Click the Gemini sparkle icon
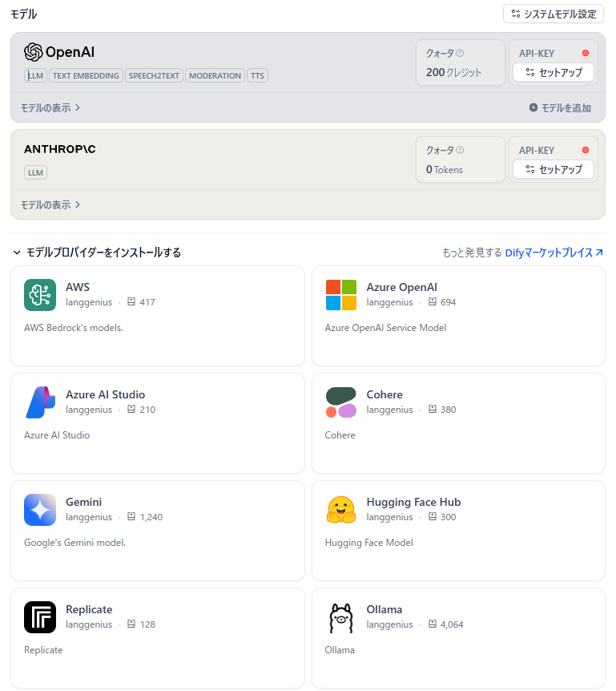This screenshot has height=691, width=616. click(x=40, y=510)
